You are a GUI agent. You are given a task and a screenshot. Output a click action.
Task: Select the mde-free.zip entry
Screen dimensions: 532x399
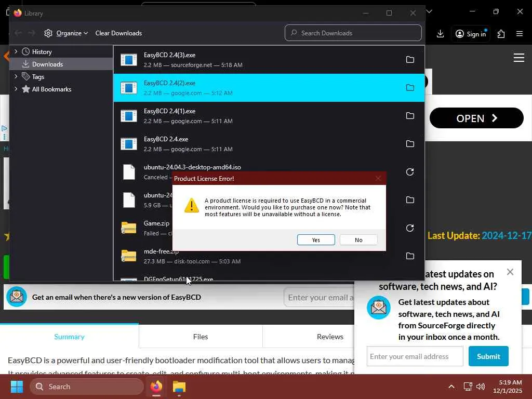point(269,256)
